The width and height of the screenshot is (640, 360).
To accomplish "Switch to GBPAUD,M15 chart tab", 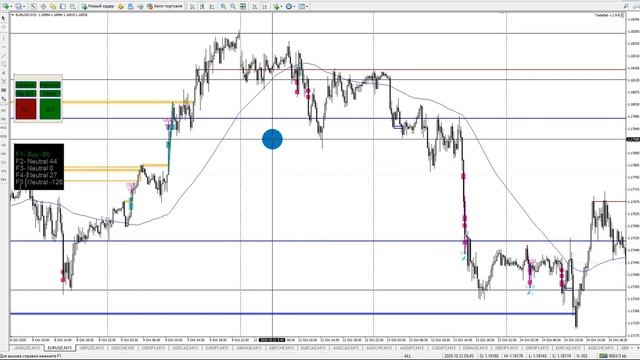I will (249, 348).
